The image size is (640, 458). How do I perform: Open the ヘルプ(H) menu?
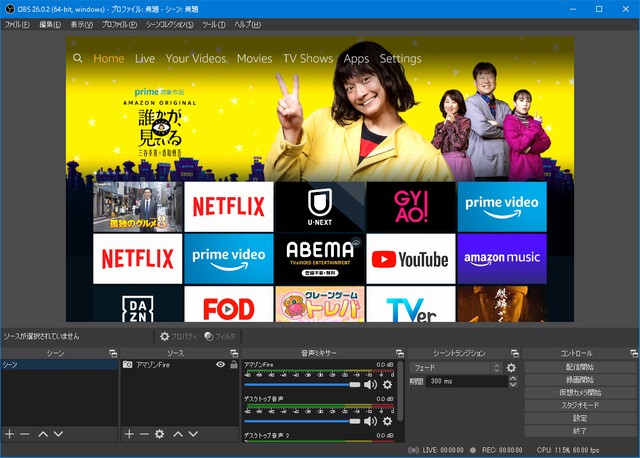pos(247,24)
